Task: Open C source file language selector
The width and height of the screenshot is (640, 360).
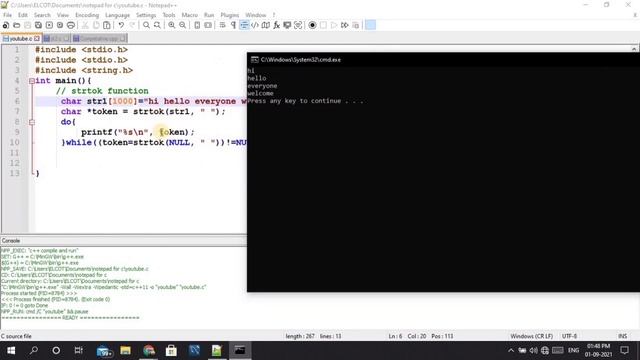Action: point(16,336)
